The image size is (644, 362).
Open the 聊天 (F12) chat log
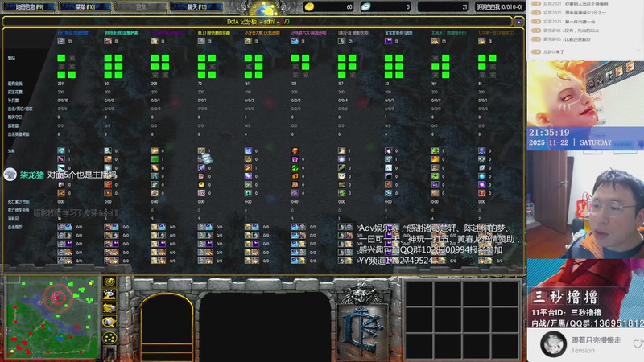(196, 6)
